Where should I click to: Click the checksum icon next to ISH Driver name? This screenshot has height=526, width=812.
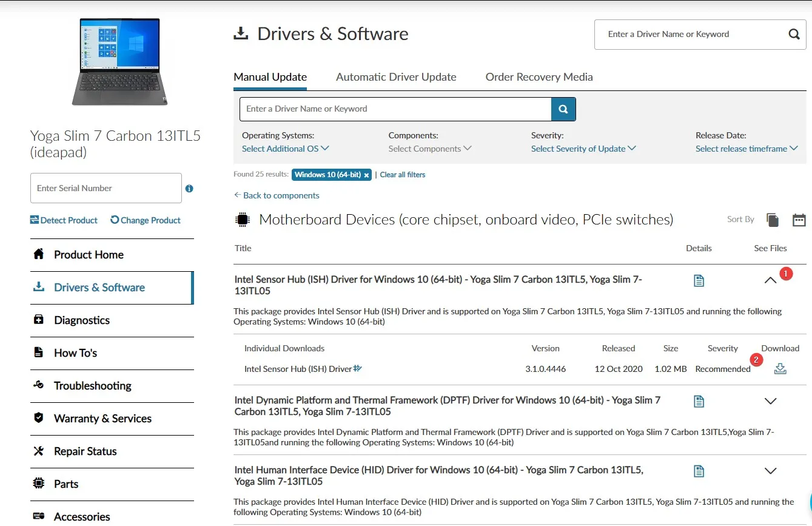(x=357, y=368)
